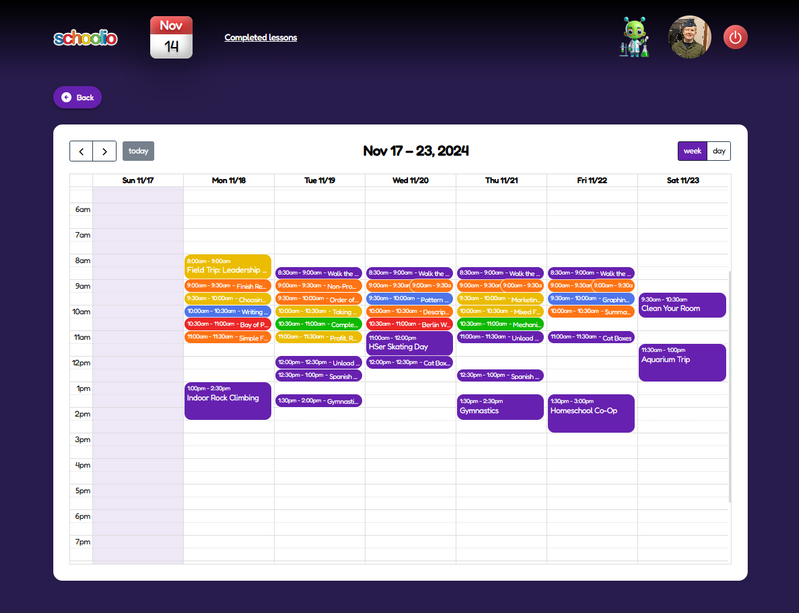
Task: Select the Mon 11/18 column header
Action: tap(228, 181)
